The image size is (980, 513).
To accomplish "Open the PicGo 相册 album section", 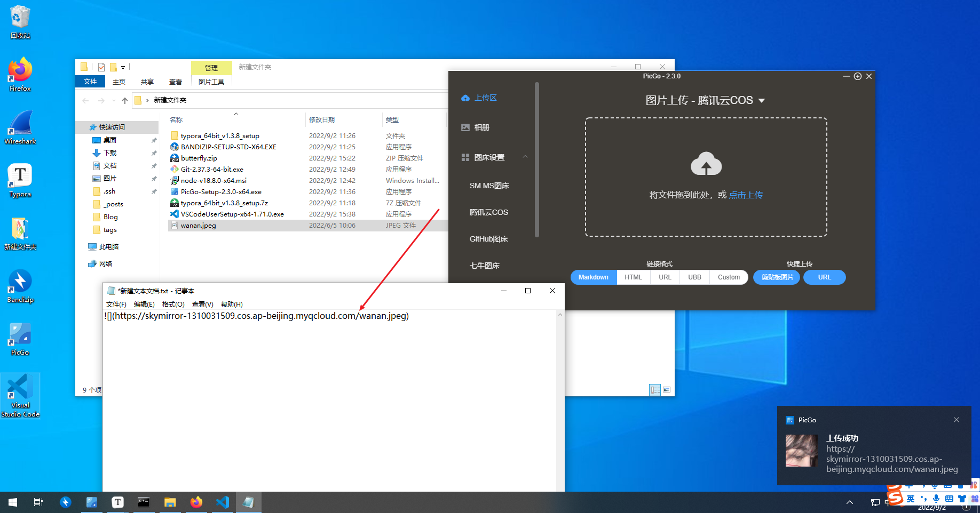I will (x=476, y=127).
